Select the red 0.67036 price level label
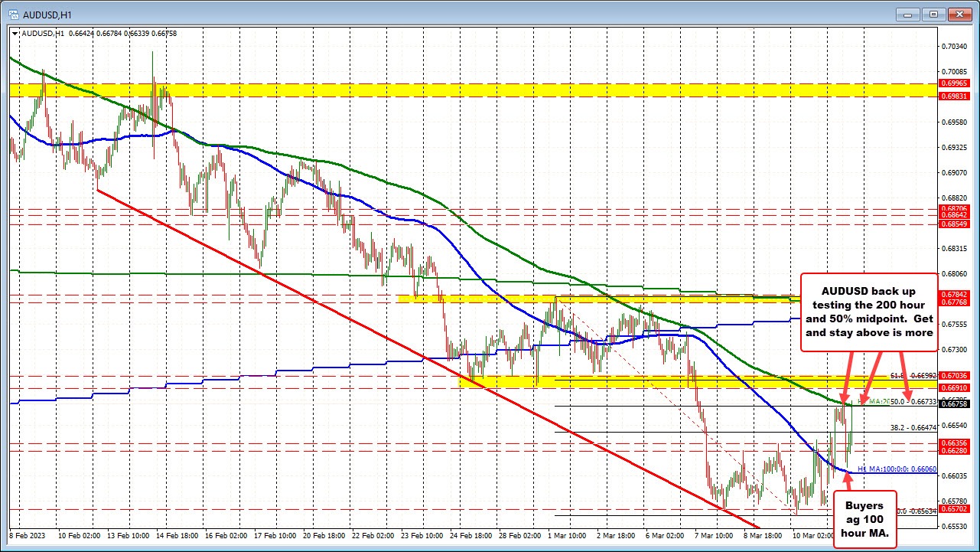Image resolution: width=980 pixels, height=552 pixels. [x=953, y=375]
